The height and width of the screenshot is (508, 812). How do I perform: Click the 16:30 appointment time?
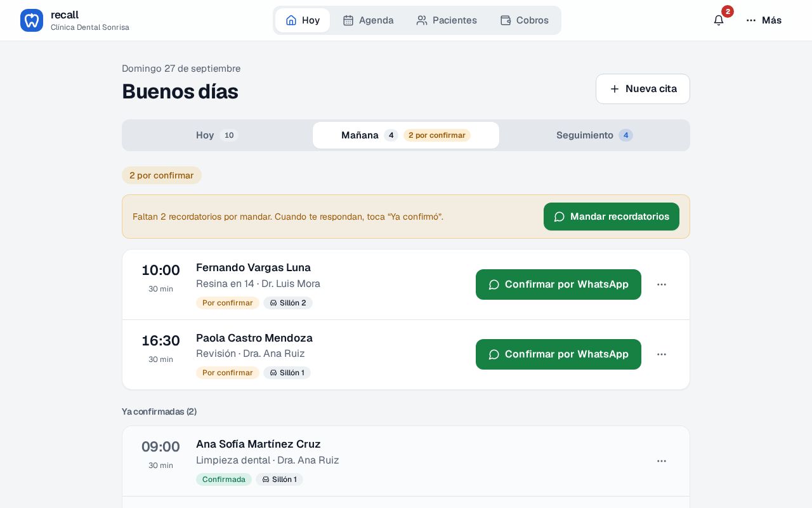click(160, 341)
